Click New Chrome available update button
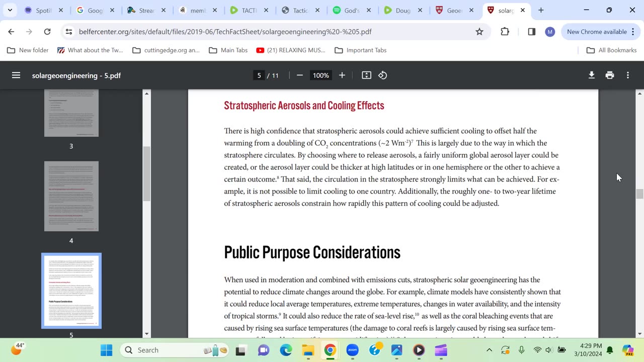This screenshot has height=362, width=644. tap(597, 32)
